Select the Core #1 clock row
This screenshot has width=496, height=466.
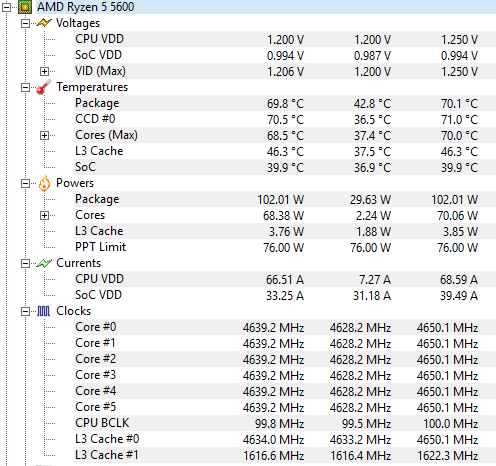pyautogui.click(x=285, y=343)
